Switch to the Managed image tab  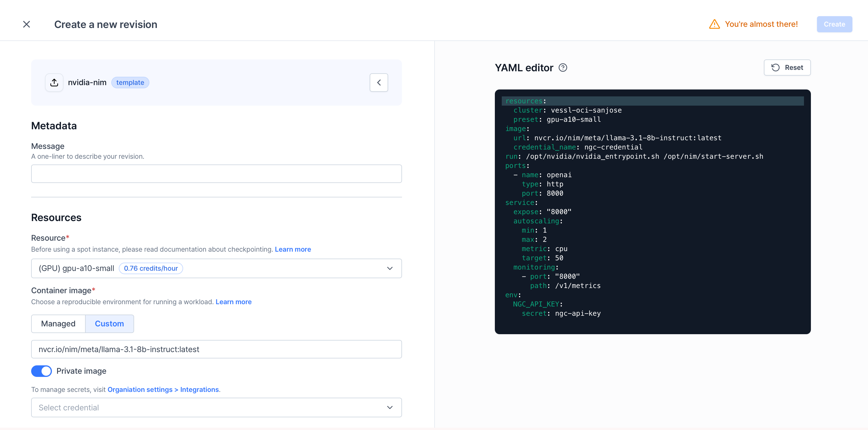(x=58, y=324)
